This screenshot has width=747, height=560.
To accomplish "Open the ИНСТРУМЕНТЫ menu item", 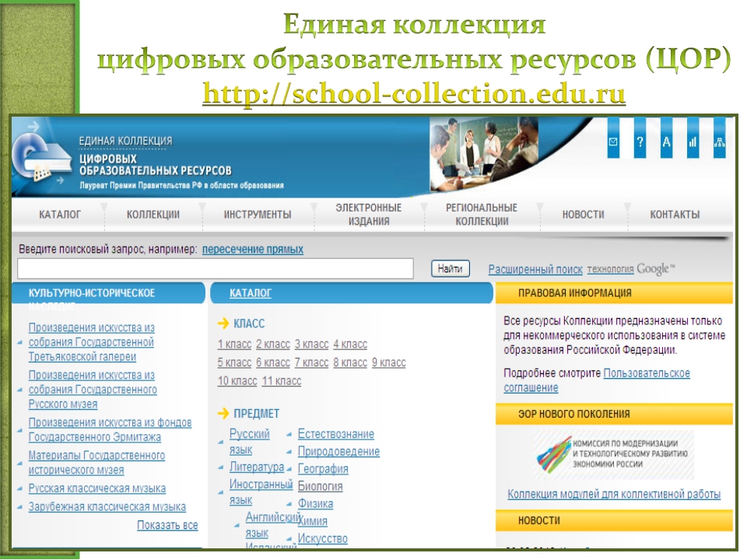I will point(258,215).
